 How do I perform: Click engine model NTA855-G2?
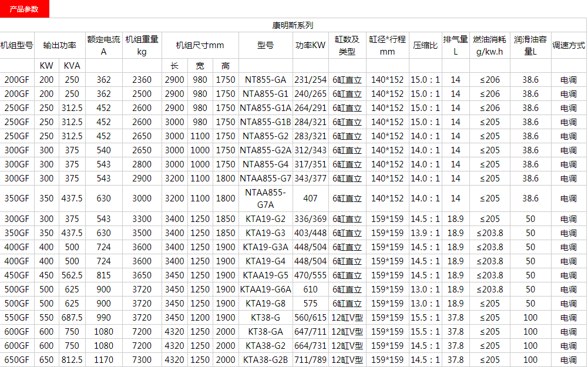[266, 136]
